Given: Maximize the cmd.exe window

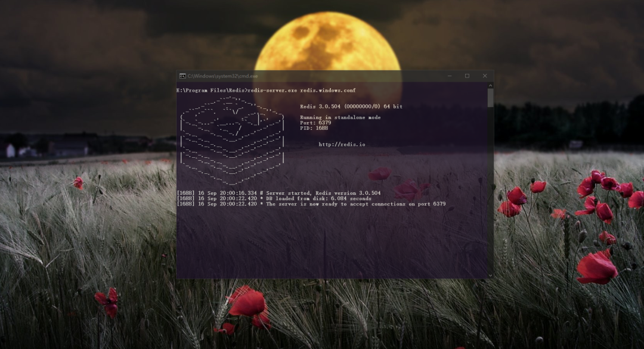Looking at the screenshot, I should click(x=467, y=76).
